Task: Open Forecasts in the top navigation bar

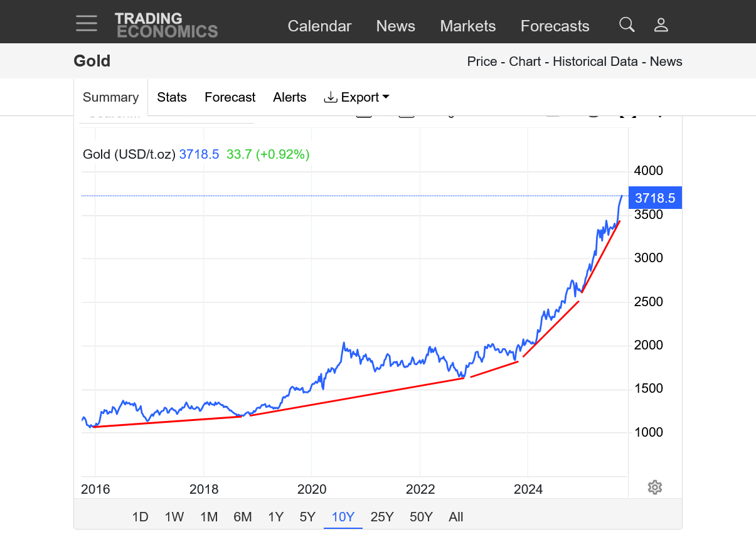Action: coord(555,26)
